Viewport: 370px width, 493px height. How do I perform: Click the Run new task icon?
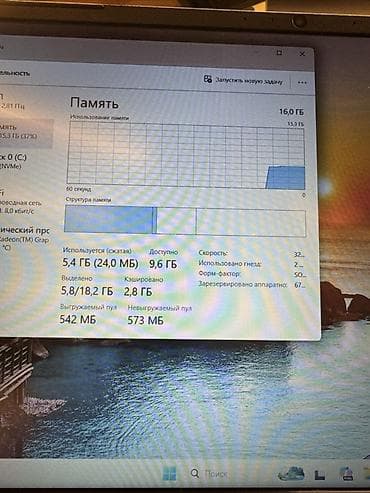tap(208, 79)
